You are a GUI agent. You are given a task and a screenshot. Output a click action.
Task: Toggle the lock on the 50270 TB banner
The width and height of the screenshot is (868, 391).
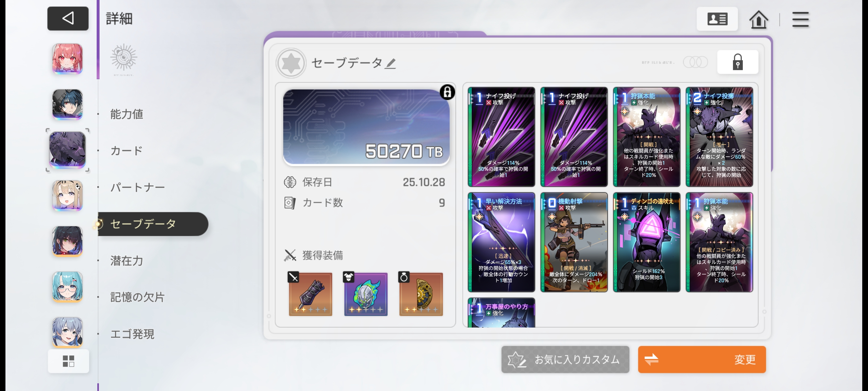coord(447,92)
